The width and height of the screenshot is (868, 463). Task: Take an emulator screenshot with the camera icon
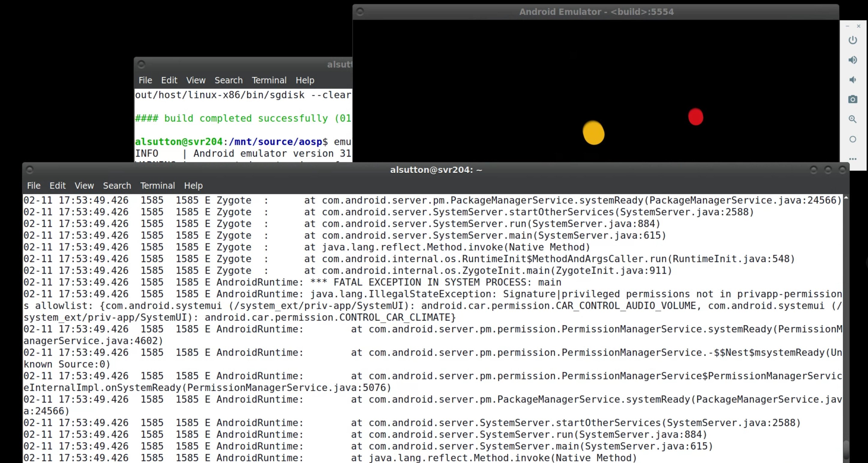click(852, 99)
